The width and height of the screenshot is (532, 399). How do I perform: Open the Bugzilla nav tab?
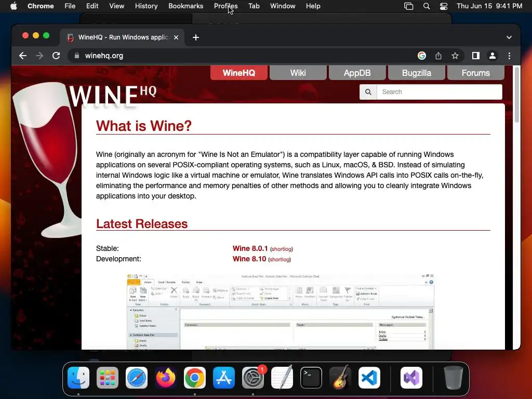(416, 73)
